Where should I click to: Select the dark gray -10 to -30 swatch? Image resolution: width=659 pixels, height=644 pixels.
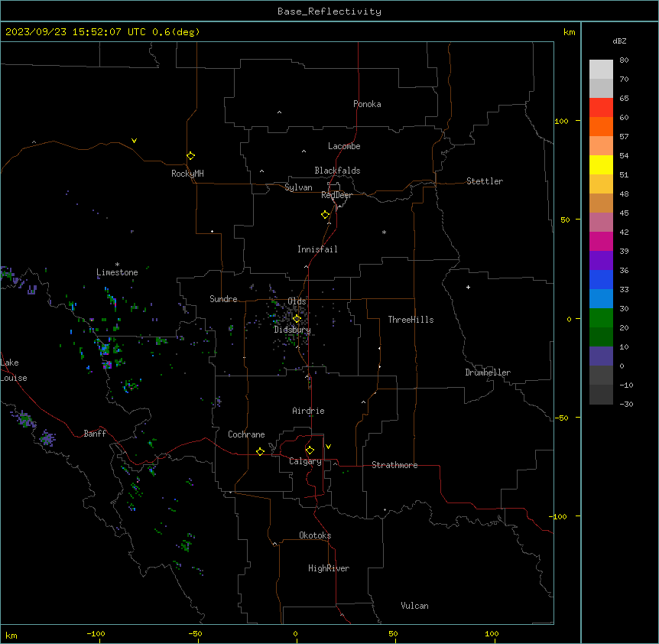tap(601, 395)
